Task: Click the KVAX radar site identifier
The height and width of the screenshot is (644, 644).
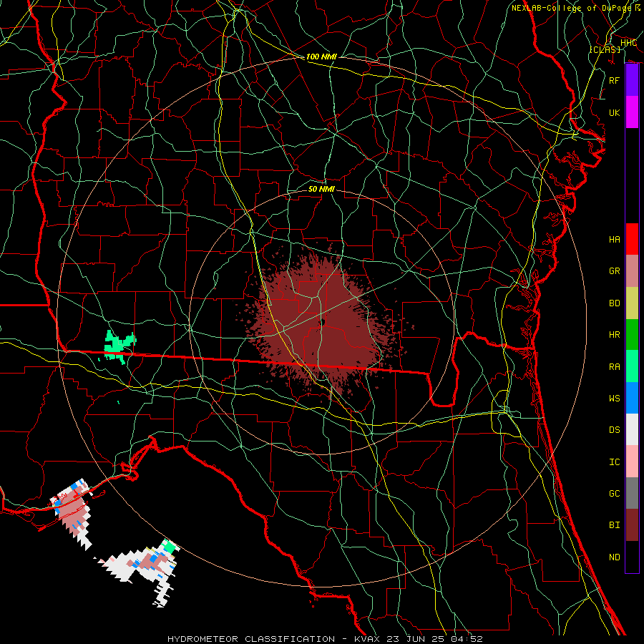Action: pyautogui.click(x=367, y=639)
